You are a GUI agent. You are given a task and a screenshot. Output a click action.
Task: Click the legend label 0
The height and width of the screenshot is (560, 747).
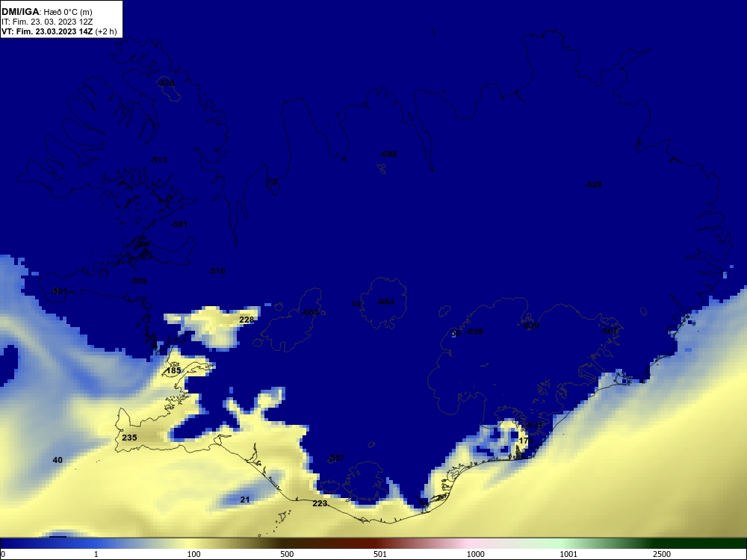(3, 554)
